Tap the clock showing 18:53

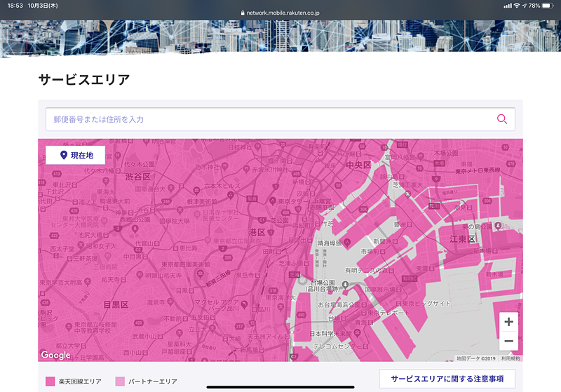pos(15,6)
